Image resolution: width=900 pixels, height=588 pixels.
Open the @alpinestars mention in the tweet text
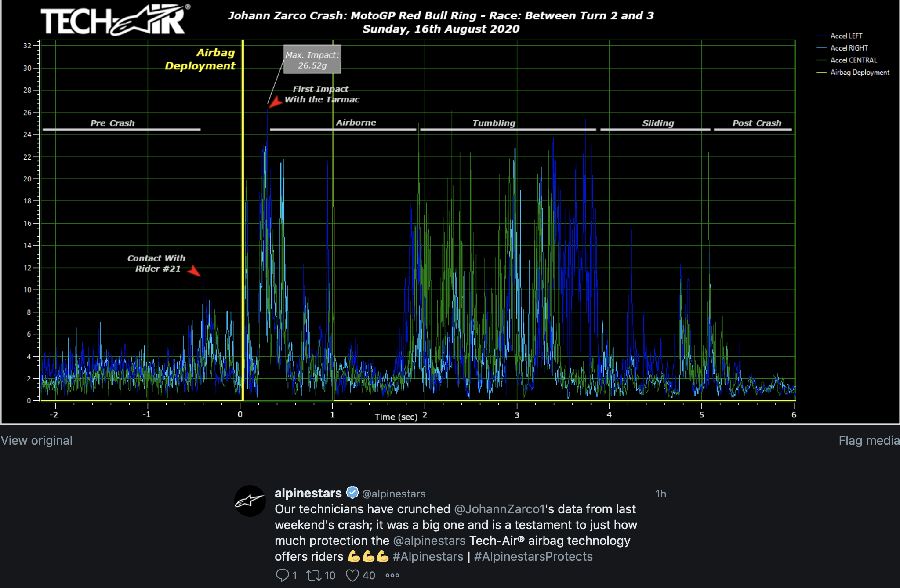point(429,541)
